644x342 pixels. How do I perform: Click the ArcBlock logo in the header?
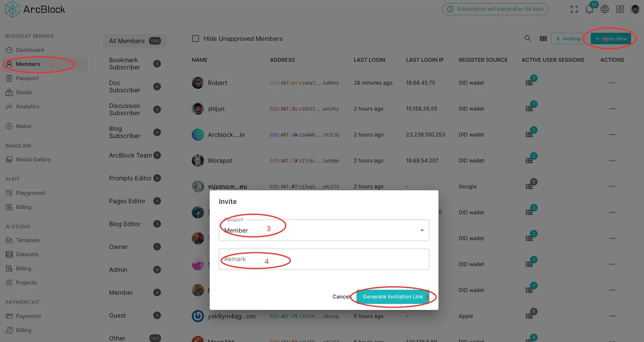pos(35,9)
